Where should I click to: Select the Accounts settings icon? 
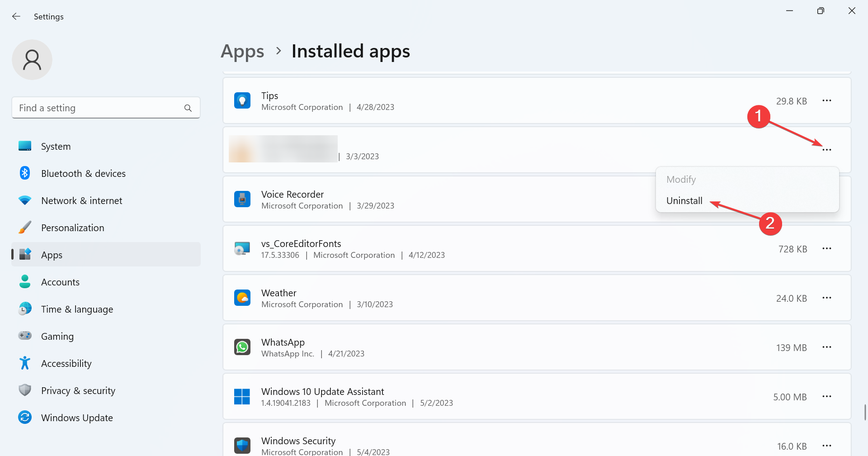pyautogui.click(x=25, y=282)
